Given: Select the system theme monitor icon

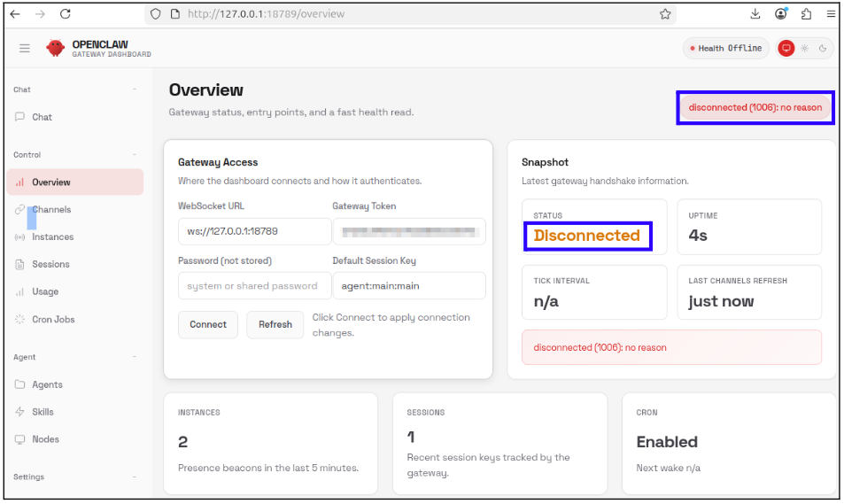Looking at the screenshot, I should (x=786, y=49).
